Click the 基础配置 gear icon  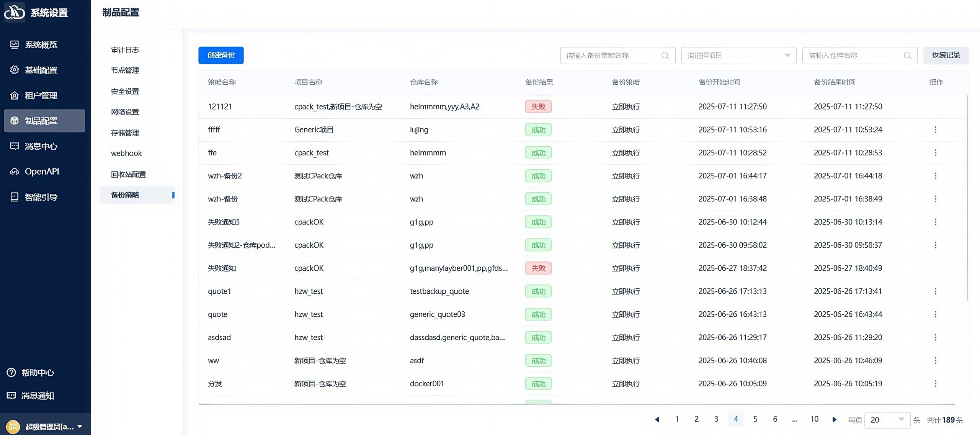[x=14, y=70]
